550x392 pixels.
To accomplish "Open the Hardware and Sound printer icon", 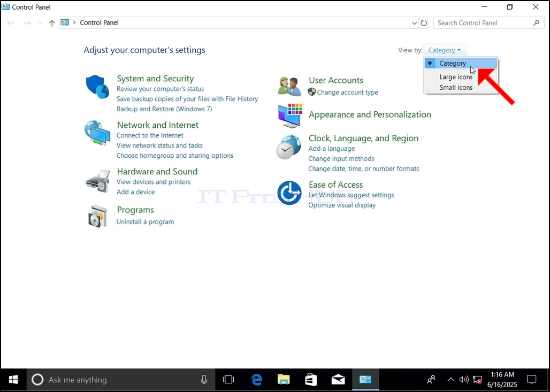I will click(97, 181).
